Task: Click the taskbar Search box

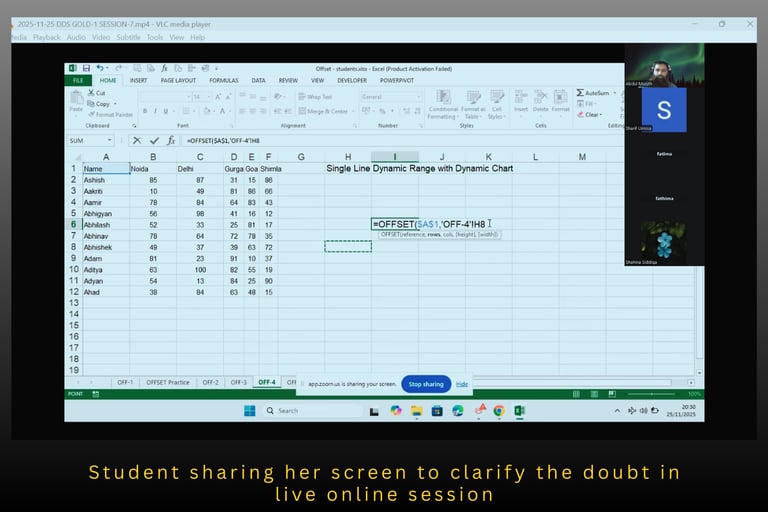Action: (x=312, y=411)
